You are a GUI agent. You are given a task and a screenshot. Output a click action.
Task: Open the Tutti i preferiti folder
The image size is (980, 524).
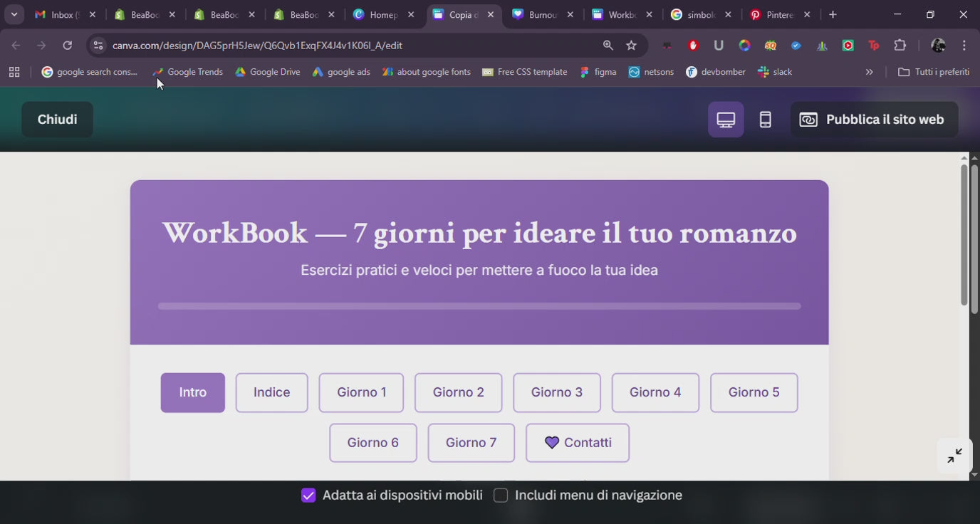point(934,71)
